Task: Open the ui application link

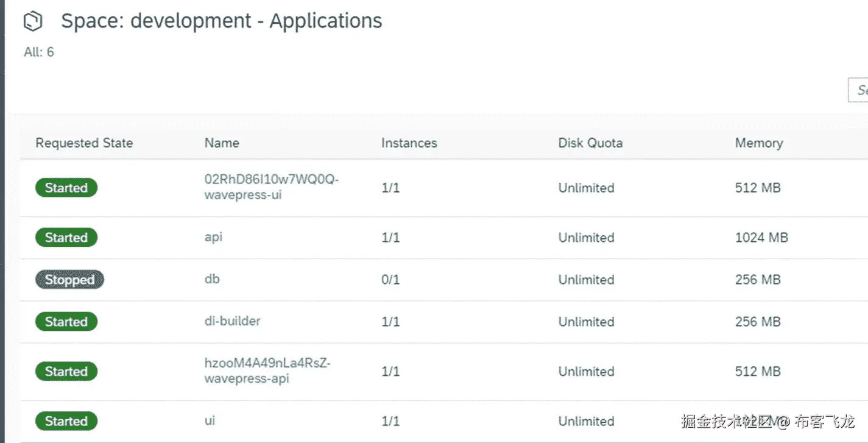Action: 210,420
